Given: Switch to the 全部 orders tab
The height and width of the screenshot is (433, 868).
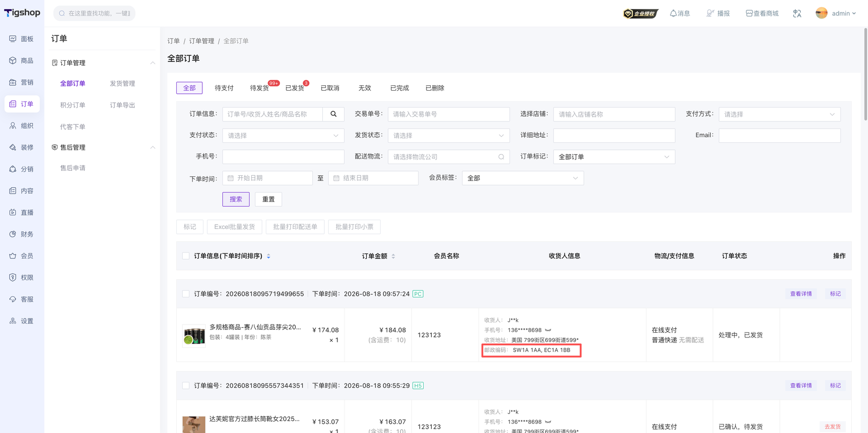Looking at the screenshot, I should pos(189,88).
